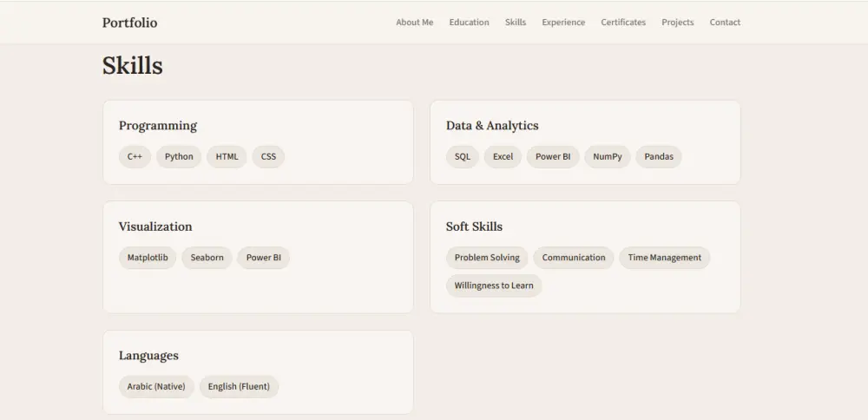Open the Certificates nav link

[x=623, y=23]
